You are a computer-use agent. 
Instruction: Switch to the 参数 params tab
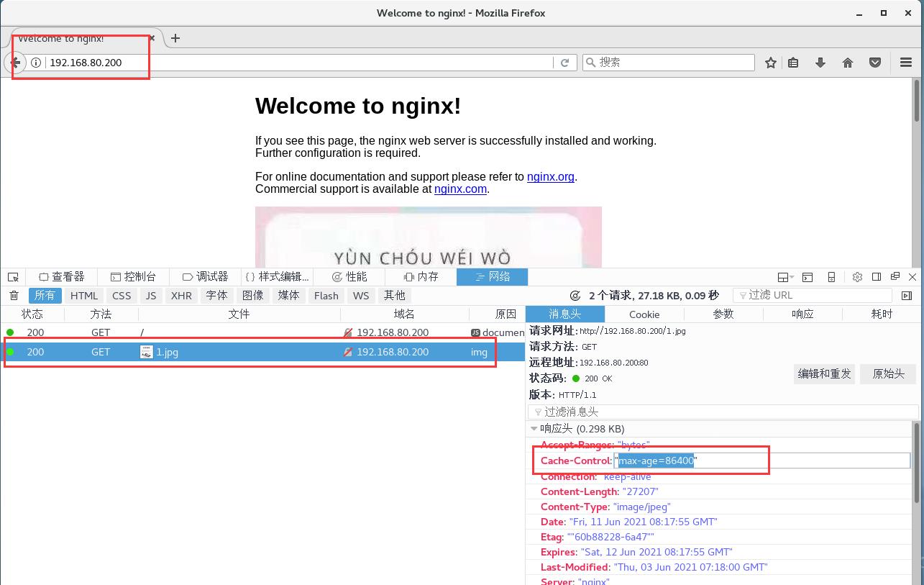coord(723,314)
